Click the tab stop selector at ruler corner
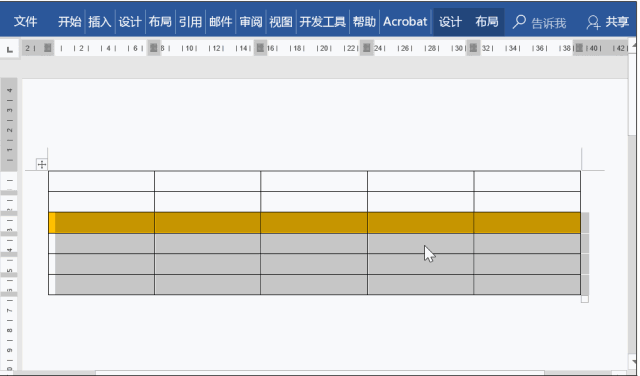The height and width of the screenshot is (376, 640). (x=10, y=49)
